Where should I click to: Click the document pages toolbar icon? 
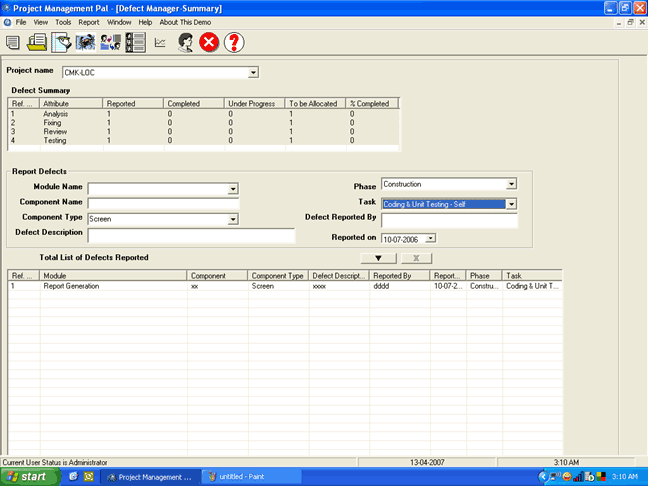pyautogui.click(x=13, y=42)
